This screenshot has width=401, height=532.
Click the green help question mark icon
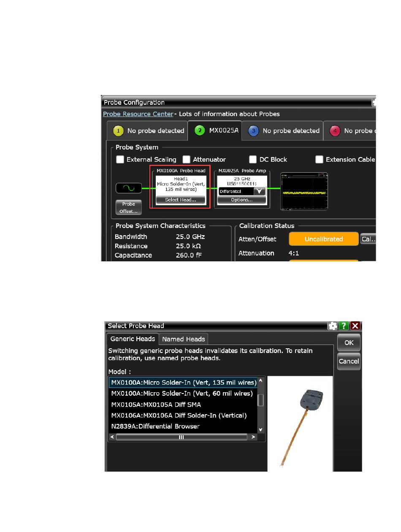tap(344, 326)
